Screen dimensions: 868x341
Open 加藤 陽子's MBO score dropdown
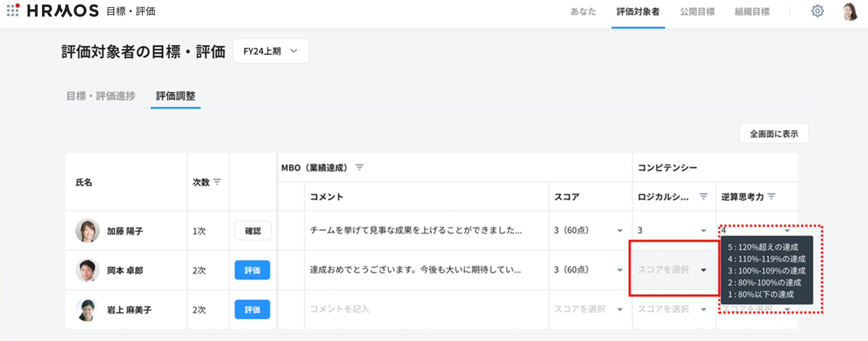619,231
